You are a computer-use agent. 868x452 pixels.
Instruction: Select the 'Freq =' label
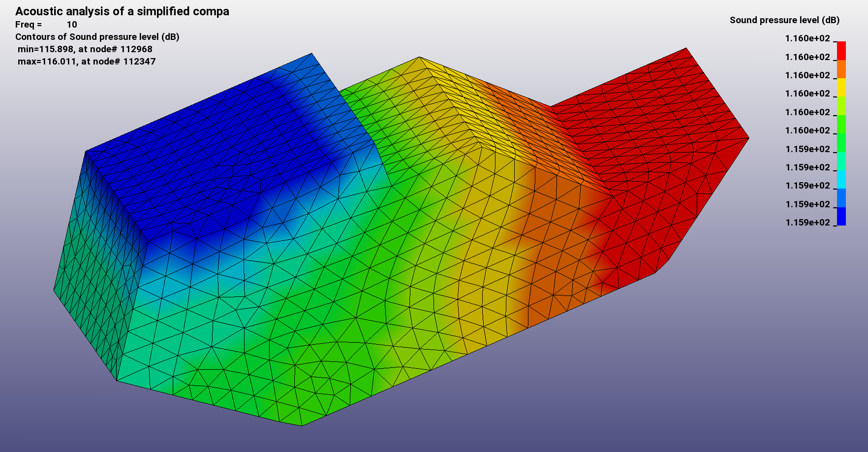(29, 25)
